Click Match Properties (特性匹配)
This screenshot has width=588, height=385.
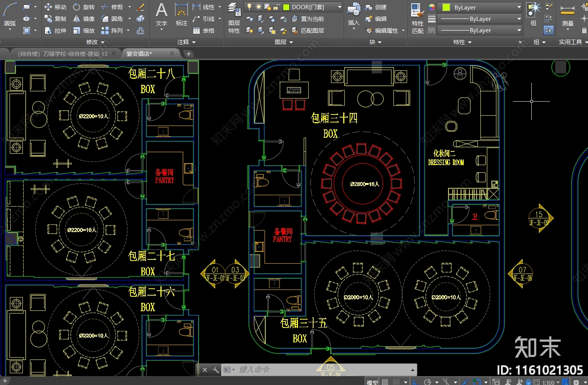tap(417, 18)
